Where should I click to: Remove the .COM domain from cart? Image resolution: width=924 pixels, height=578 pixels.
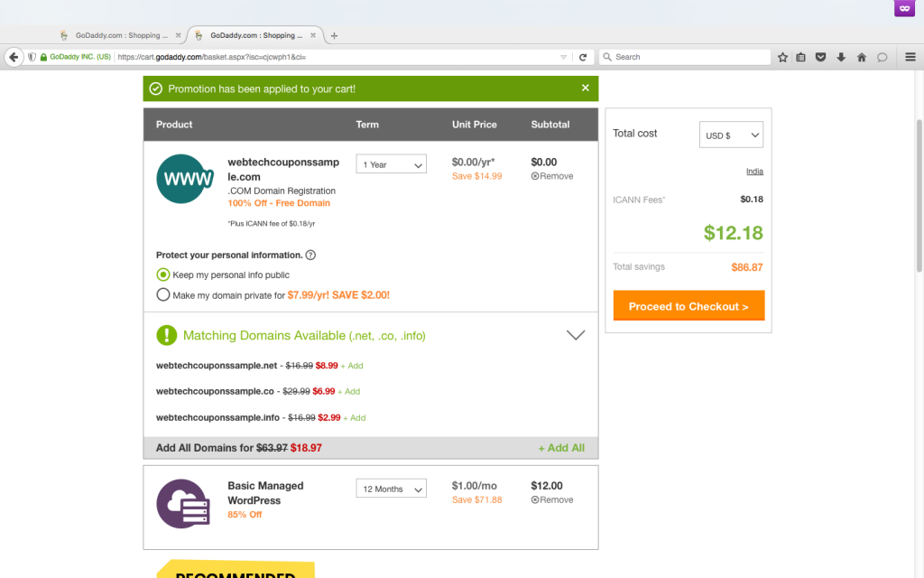(x=552, y=176)
